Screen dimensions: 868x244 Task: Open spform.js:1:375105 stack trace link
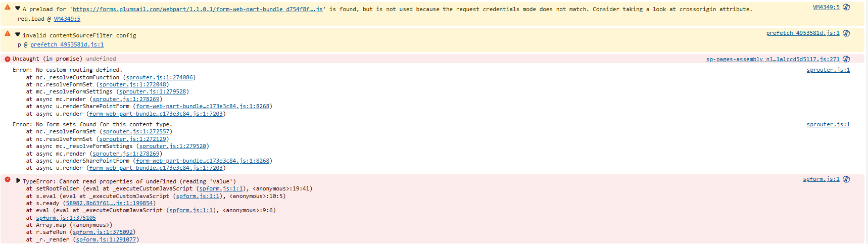(x=66, y=218)
